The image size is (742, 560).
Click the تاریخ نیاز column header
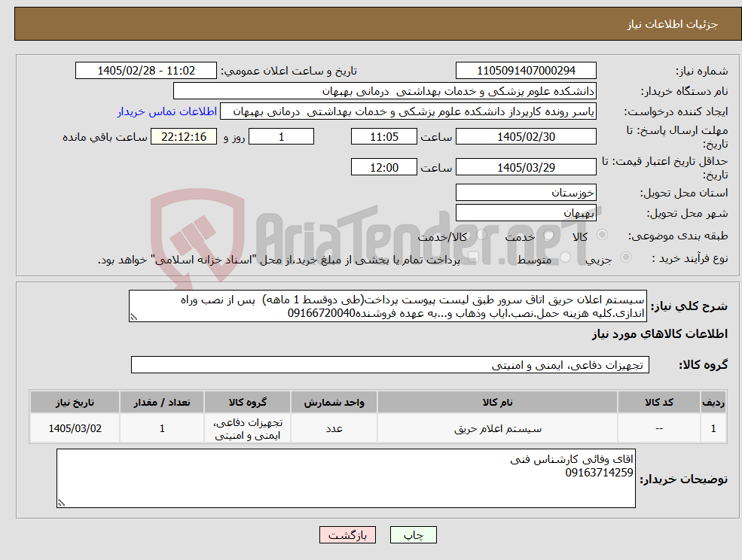[x=75, y=402]
